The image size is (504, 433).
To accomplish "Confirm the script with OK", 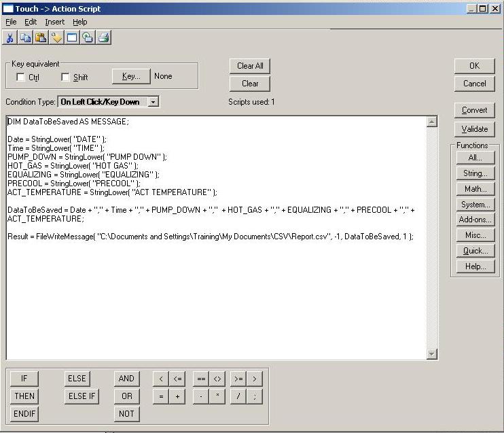I will (x=474, y=66).
